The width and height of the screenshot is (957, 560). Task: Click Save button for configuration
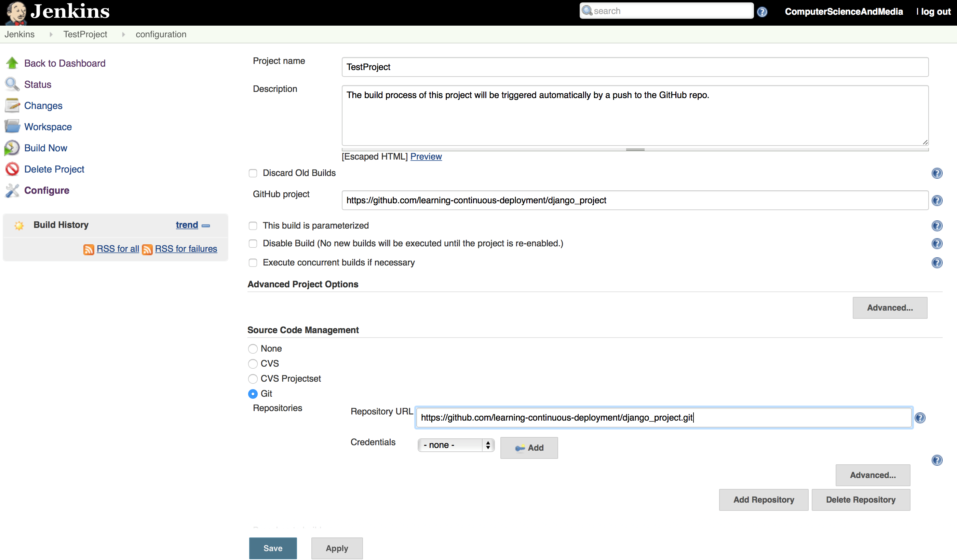273,547
